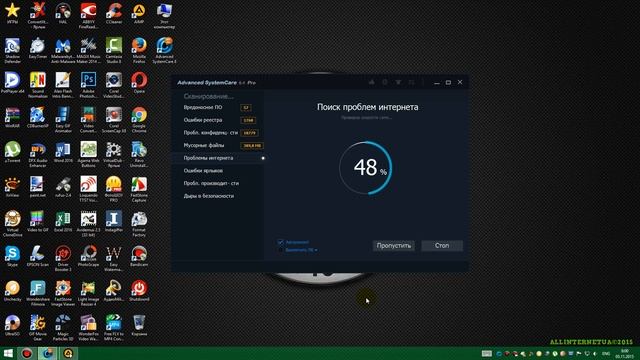Viewport: 640px width, 360px height.
Task: Select Мусорные файлы scan item
Action: [204, 145]
